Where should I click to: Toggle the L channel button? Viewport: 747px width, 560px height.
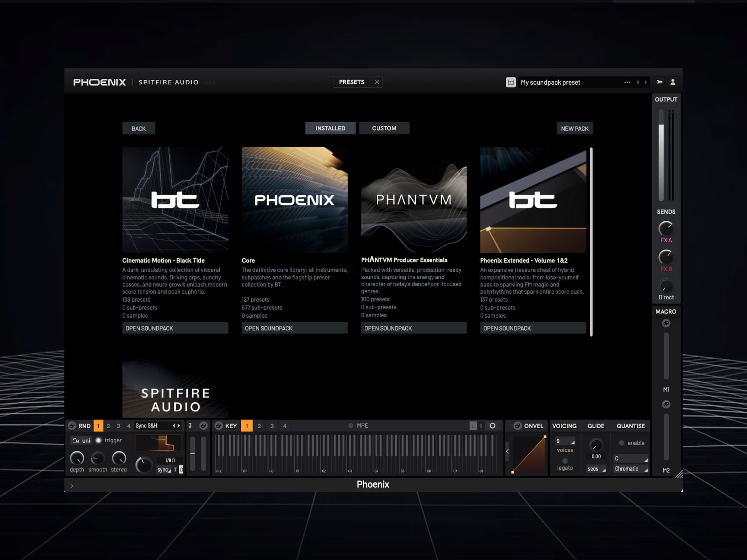[x=473, y=426]
